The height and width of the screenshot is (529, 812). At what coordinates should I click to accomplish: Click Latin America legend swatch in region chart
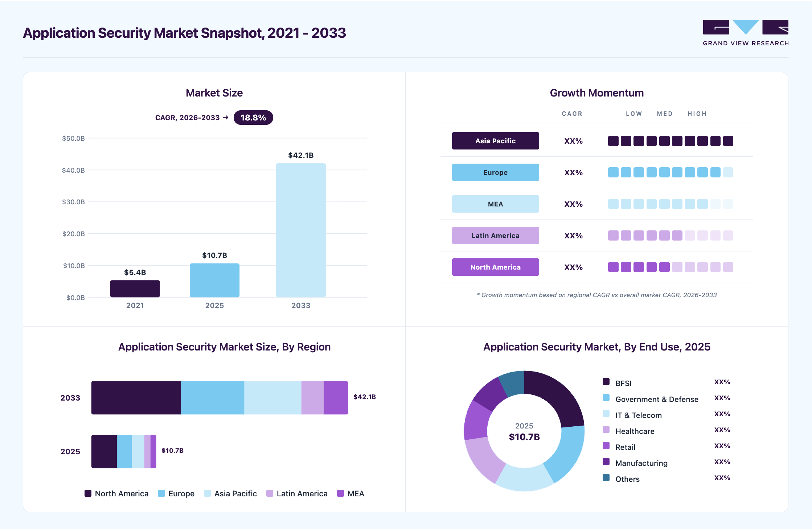point(270,493)
